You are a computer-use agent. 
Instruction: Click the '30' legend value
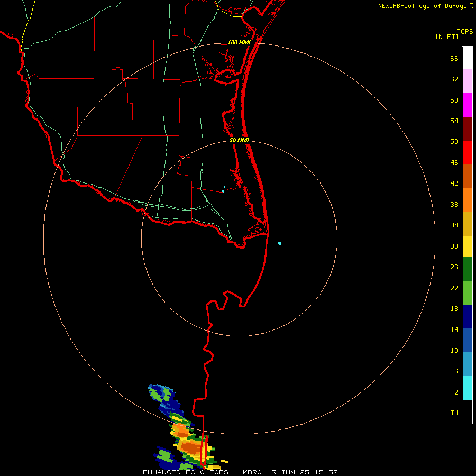tap(454, 246)
